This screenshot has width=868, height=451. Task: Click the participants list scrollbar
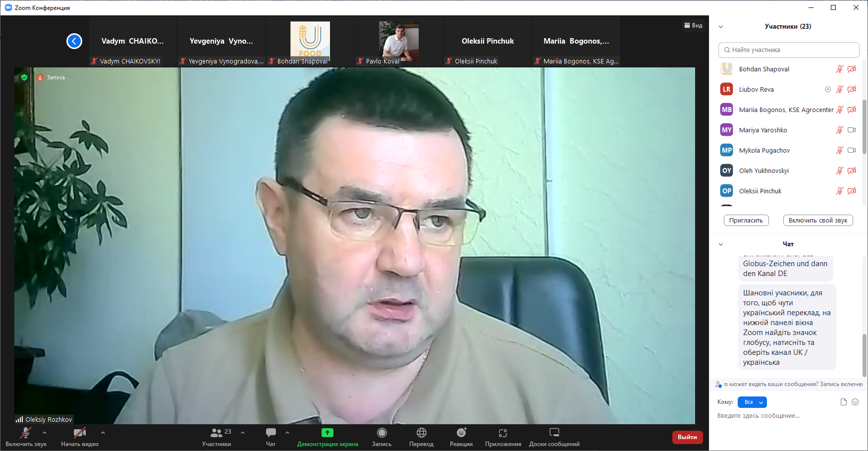(x=865, y=126)
